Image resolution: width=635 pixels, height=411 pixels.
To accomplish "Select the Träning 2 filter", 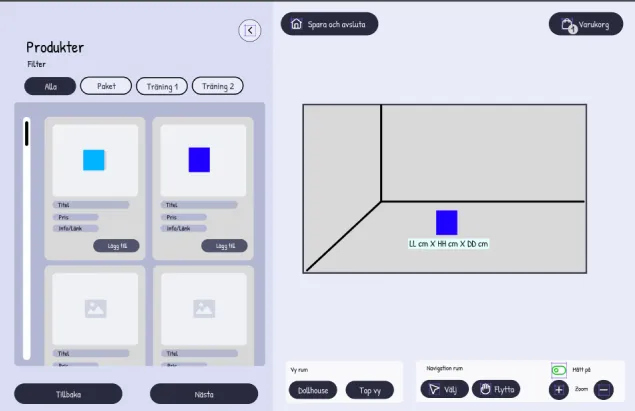I will click(218, 86).
